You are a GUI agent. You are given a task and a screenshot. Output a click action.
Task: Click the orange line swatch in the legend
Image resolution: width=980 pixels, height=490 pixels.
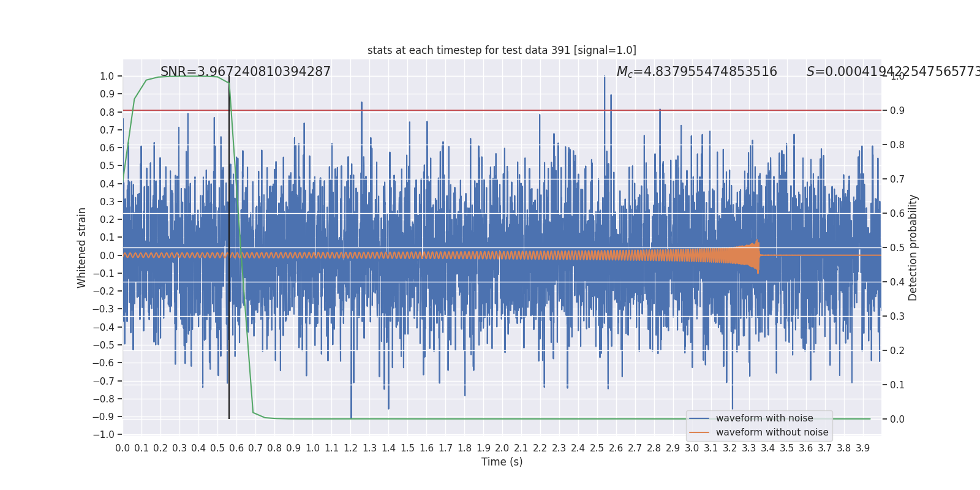699,432
